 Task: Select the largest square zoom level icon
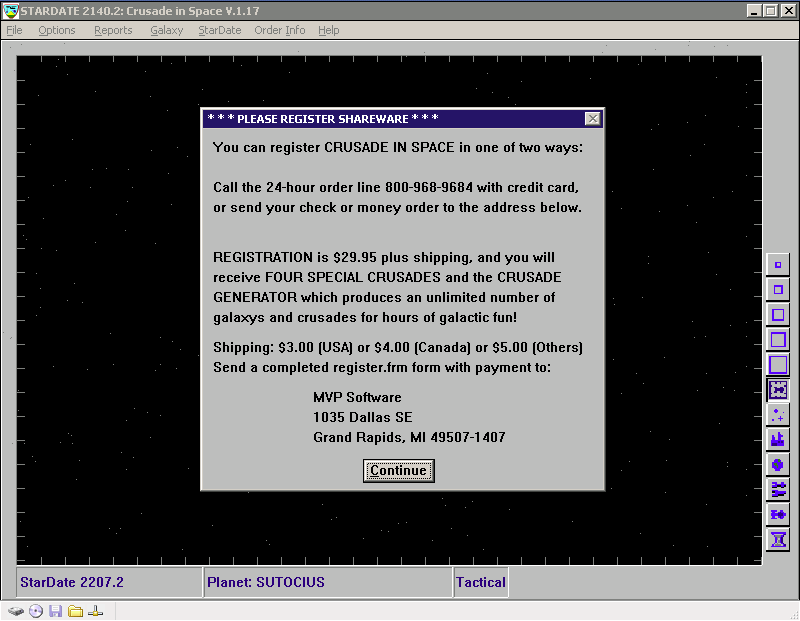tap(778, 365)
